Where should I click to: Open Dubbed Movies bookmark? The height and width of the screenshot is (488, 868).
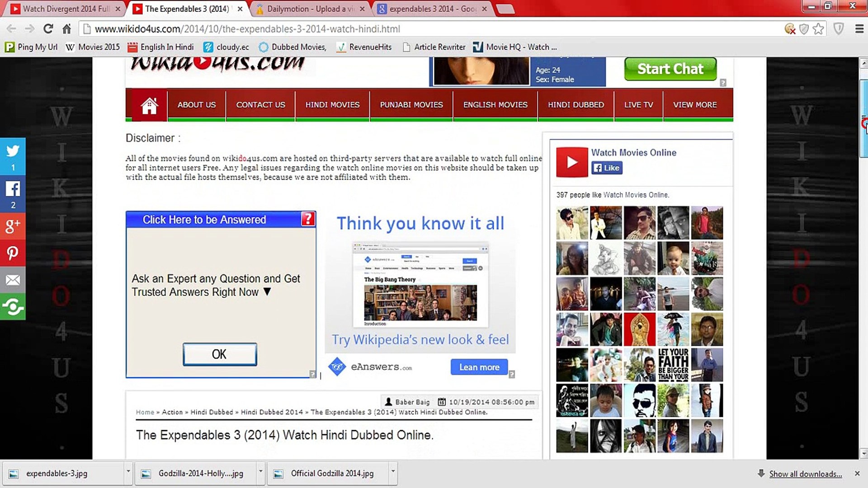point(292,47)
